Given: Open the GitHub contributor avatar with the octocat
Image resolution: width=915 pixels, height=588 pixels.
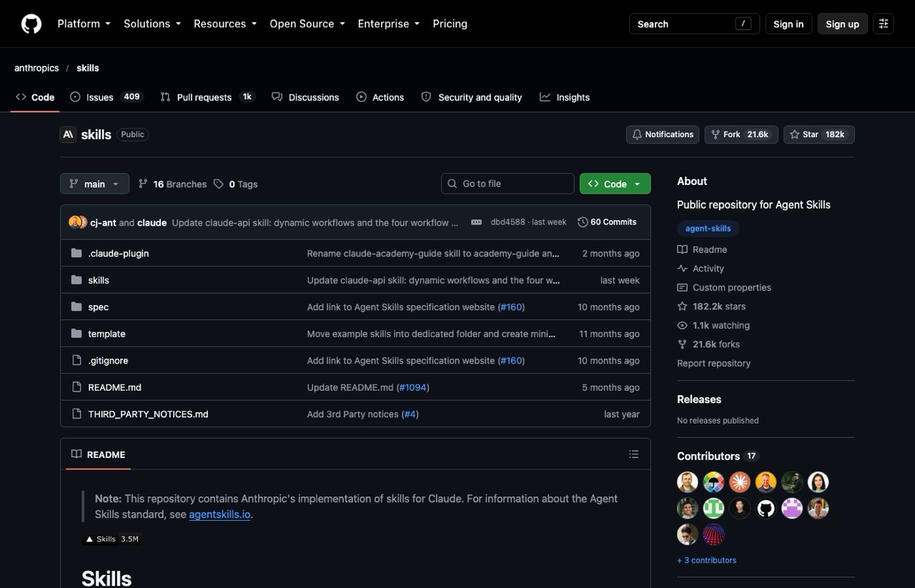Looking at the screenshot, I should pos(766,508).
